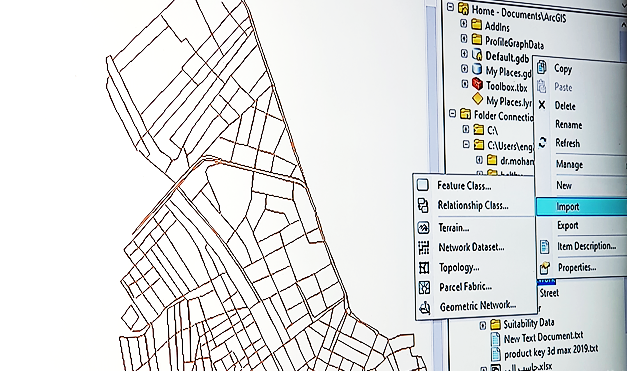Click the Default.gdb geodatabase icon

(x=477, y=54)
